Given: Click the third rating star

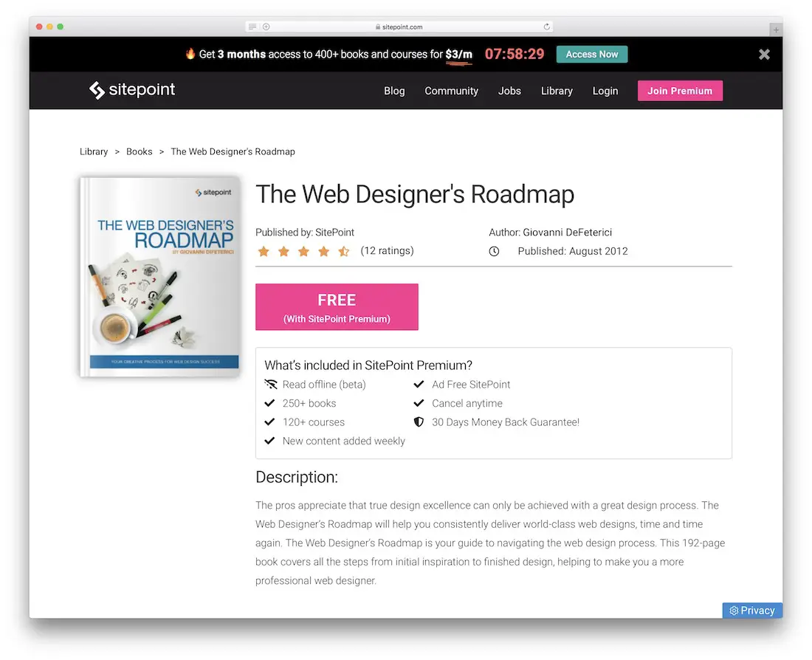Looking at the screenshot, I should tap(303, 251).
